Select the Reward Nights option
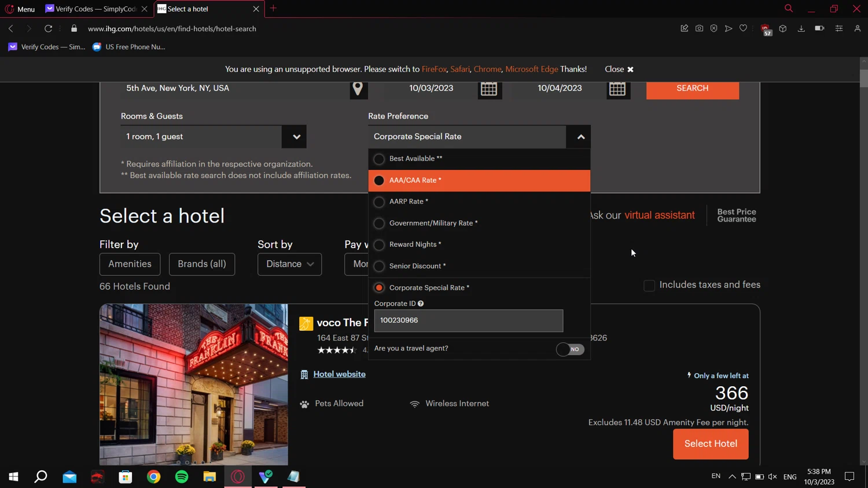 [x=479, y=245]
